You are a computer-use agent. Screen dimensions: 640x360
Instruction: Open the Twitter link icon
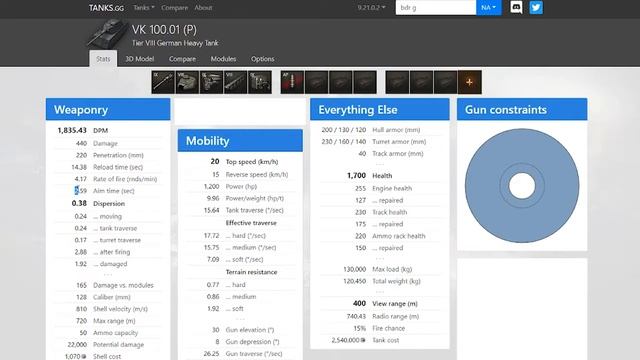tap(536, 7)
